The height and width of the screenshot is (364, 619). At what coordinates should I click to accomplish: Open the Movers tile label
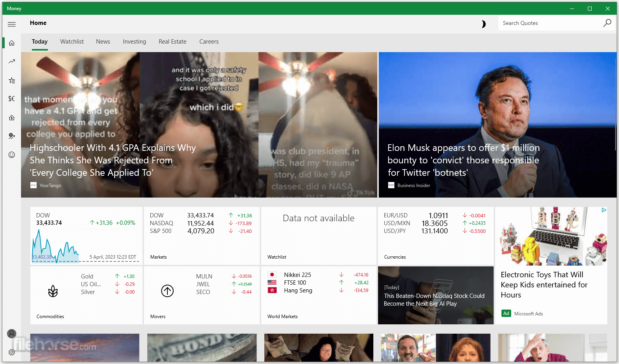pyautogui.click(x=158, y=317)
